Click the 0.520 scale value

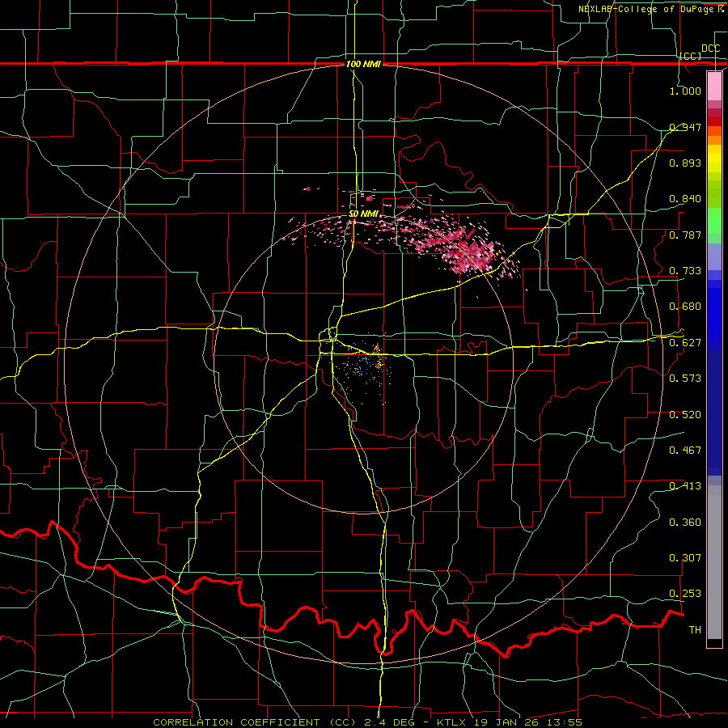[x=685, y=415]
